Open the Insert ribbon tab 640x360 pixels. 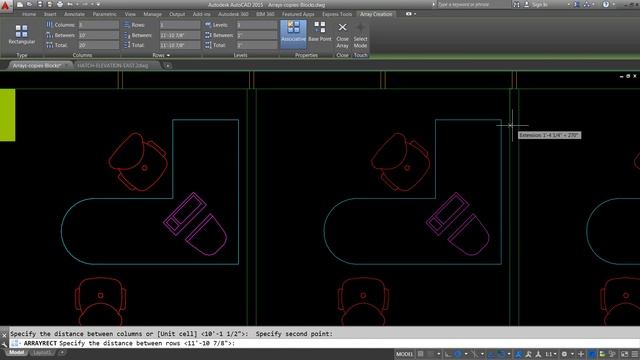(50, 14)
